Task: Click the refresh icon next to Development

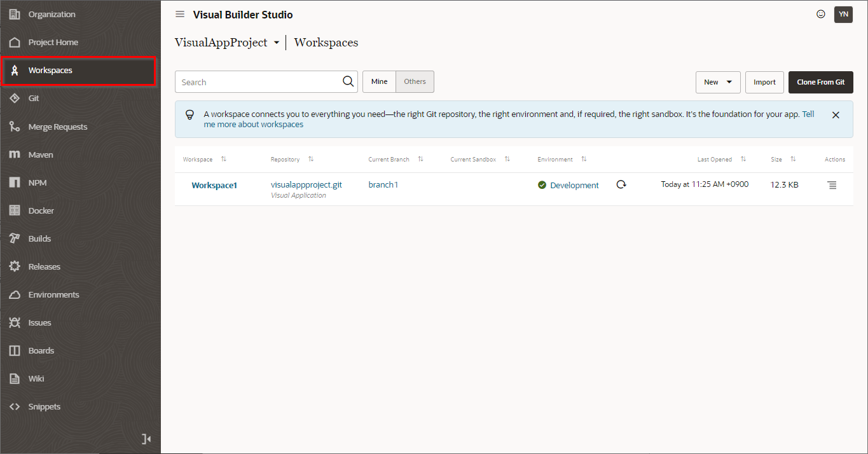Action: tap(621, 184)
